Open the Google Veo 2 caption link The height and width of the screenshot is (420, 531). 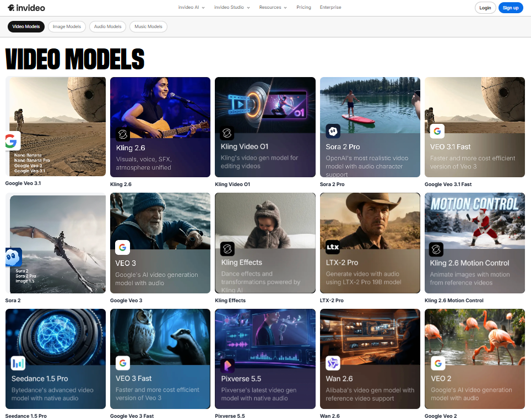point(441,416)
